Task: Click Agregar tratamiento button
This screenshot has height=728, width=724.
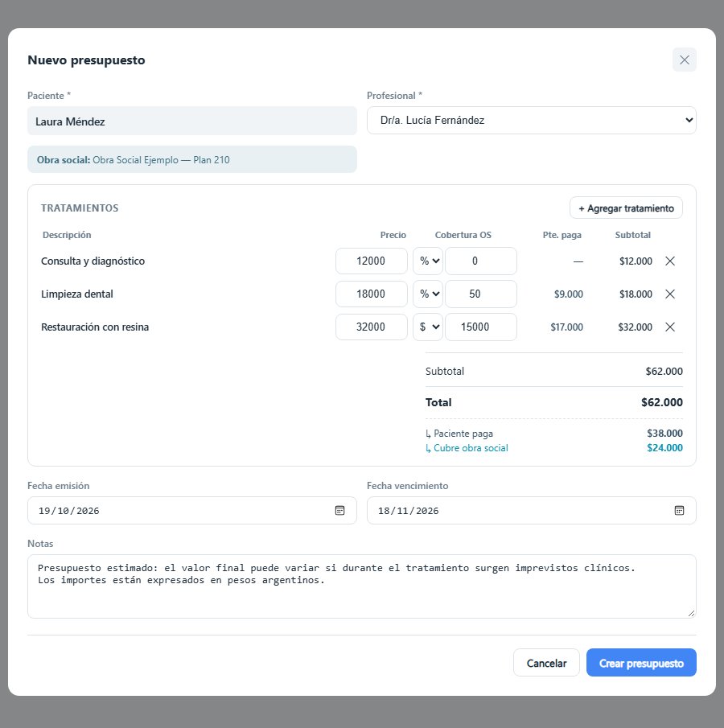Action: click(x=626, y=208)
